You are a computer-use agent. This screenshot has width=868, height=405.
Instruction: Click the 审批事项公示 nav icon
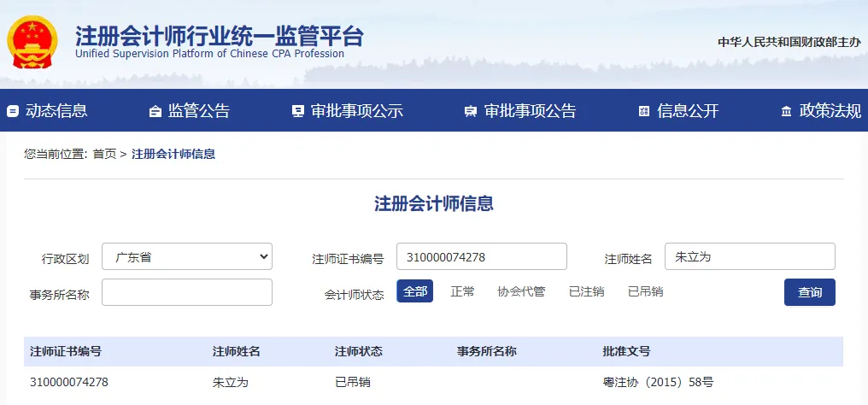297,111
